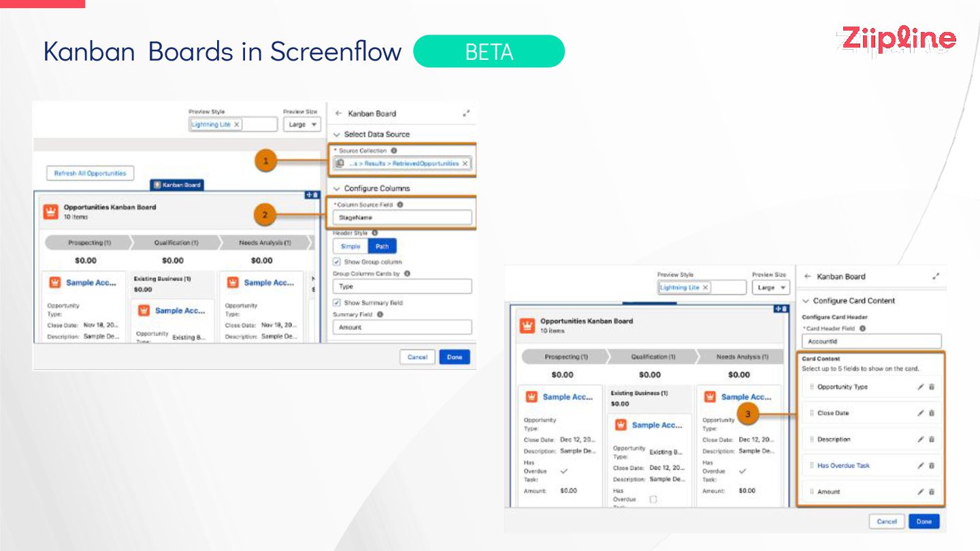Open Column Source Field StageName combobox
Viewport: 980px width, 551px height.
(402, 218)
